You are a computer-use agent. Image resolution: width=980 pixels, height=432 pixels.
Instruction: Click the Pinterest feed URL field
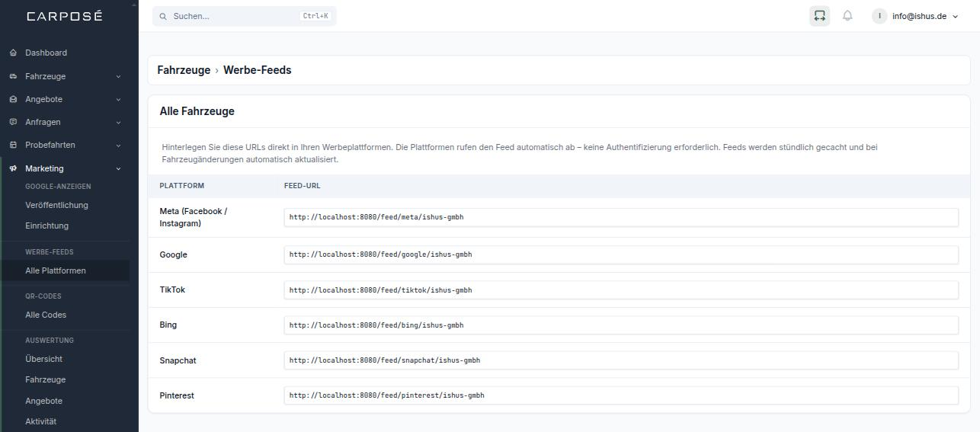pos(621,395)
